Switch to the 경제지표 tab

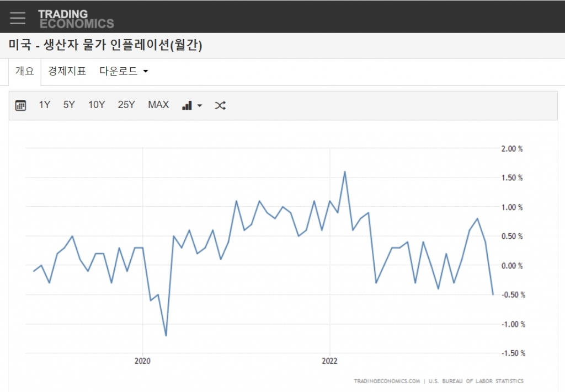67,71
